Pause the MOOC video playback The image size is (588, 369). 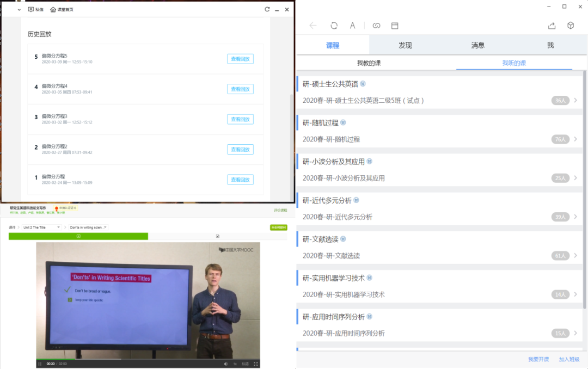[40, 364]
